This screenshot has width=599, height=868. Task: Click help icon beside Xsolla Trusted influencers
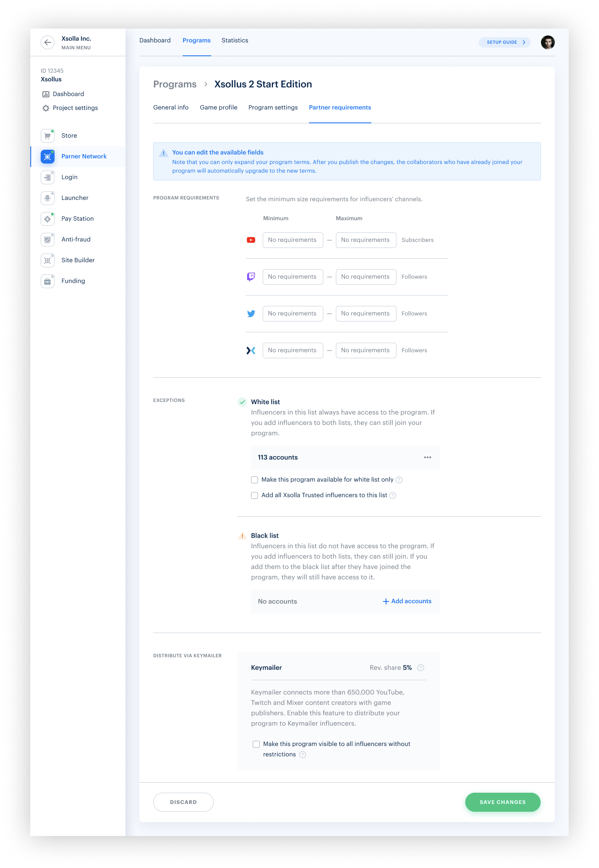click(393, 495)
